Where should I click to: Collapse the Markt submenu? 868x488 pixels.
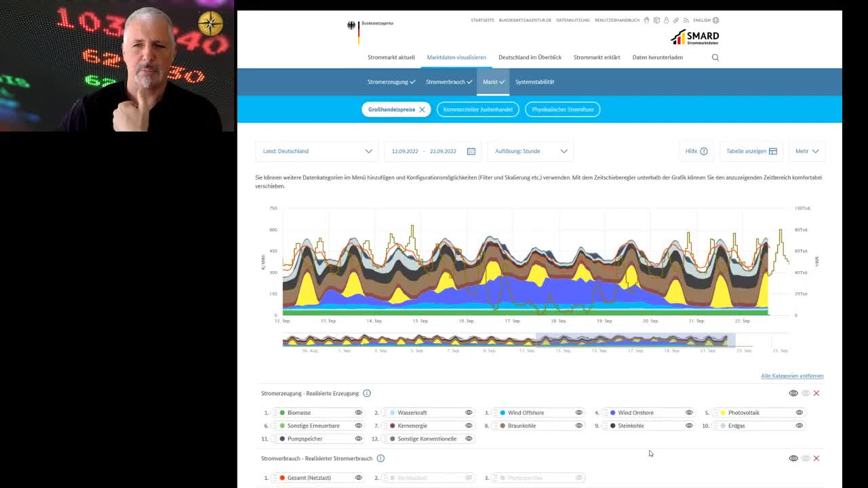click(x=493, y=82)
